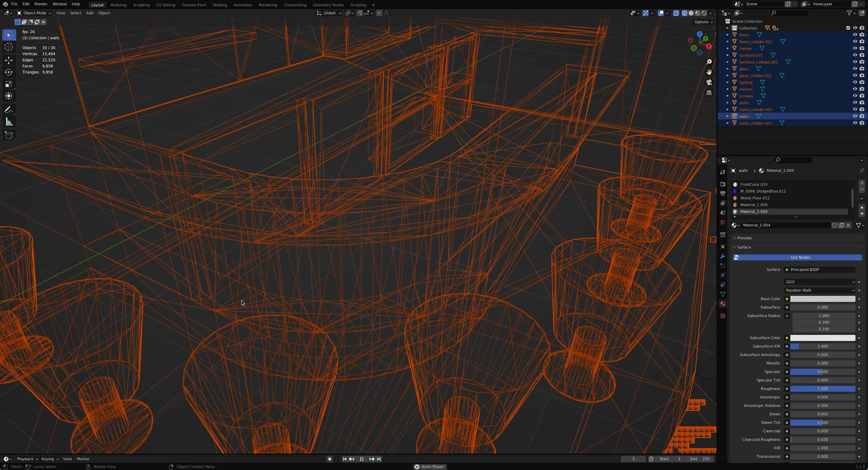The width and height of the screenshot is (868, 470).
Task: Toggle camera view in viewport
Action: pyautogui.click(x=709, y=82)
